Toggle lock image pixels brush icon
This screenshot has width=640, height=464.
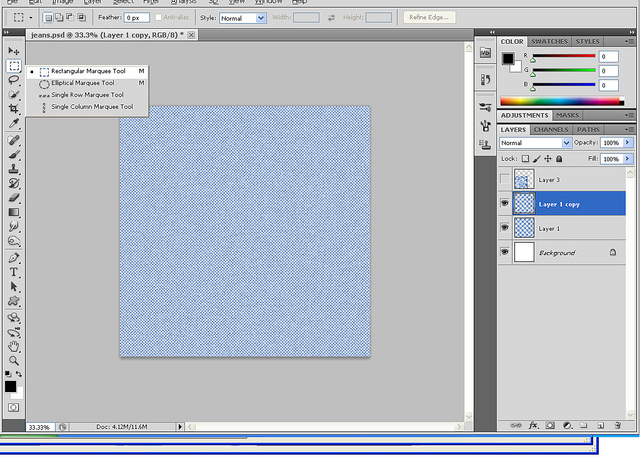click(537, 159)
